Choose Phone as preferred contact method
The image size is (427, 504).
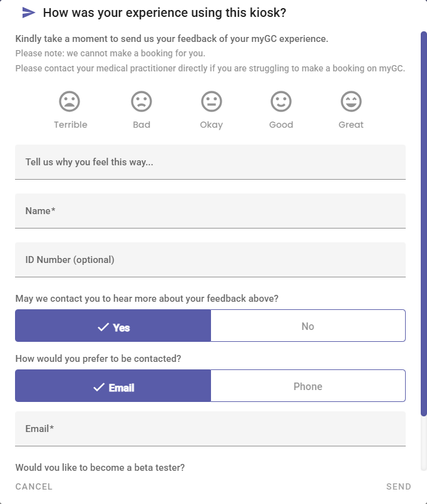point(308,386)
